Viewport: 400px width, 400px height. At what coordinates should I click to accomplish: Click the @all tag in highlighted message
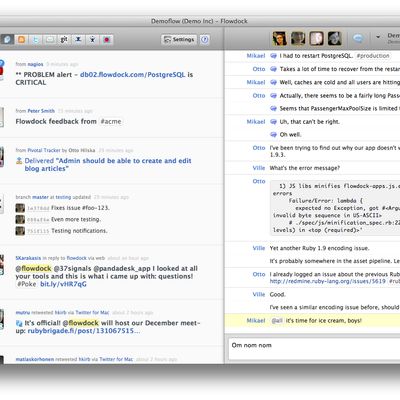[x=277, y=321]
